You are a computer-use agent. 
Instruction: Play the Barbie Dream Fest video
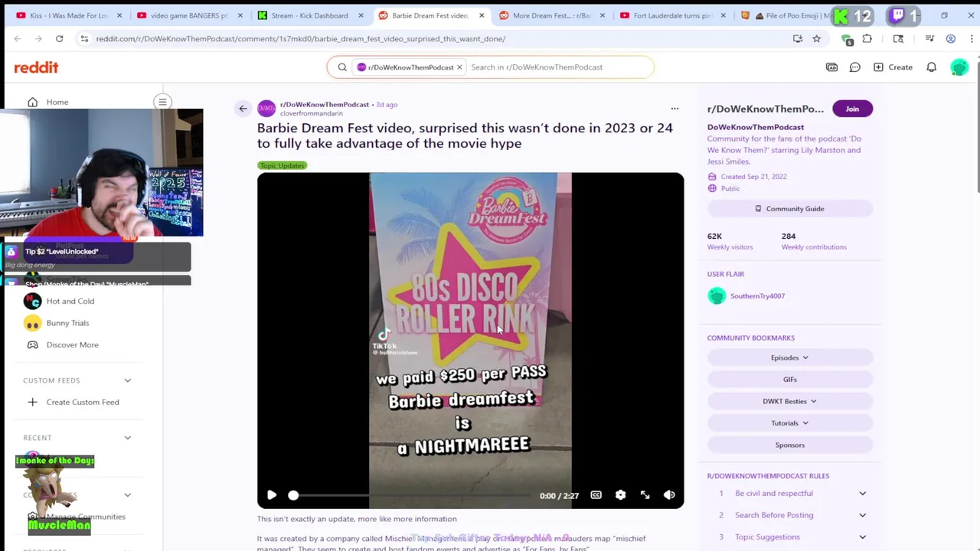click(x=272, y=495)
